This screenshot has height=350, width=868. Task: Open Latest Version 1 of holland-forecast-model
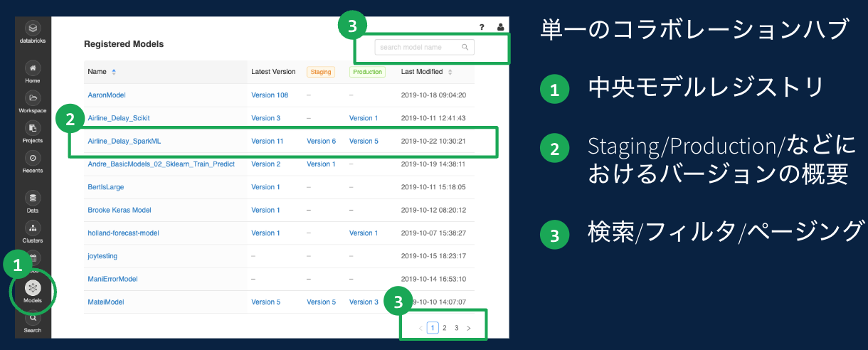point(265,233)
